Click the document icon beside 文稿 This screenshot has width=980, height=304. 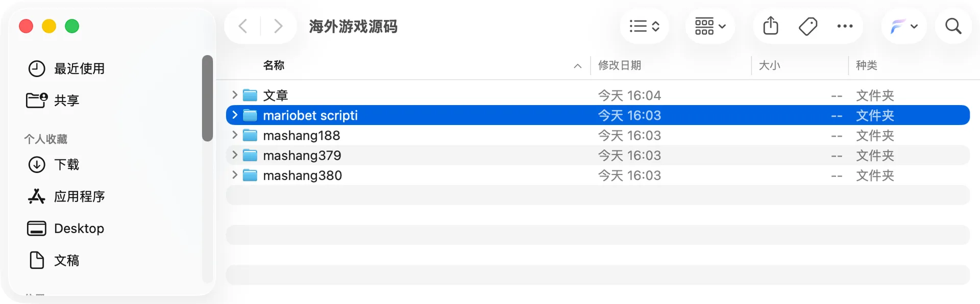pyautogui.click(x=37, y=260)
